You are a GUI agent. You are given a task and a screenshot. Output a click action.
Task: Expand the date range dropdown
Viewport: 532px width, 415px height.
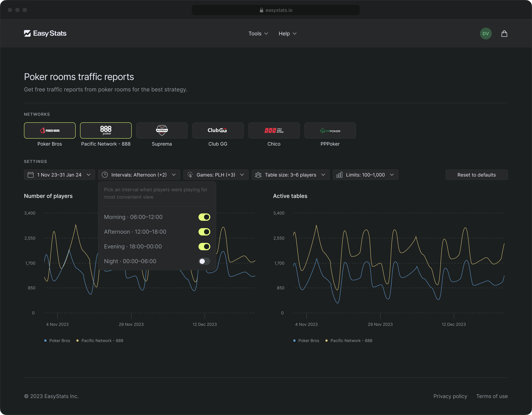[60, 175]
